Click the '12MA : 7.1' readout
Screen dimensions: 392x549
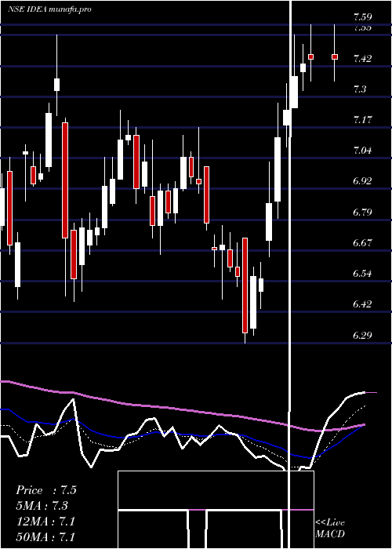45,521
